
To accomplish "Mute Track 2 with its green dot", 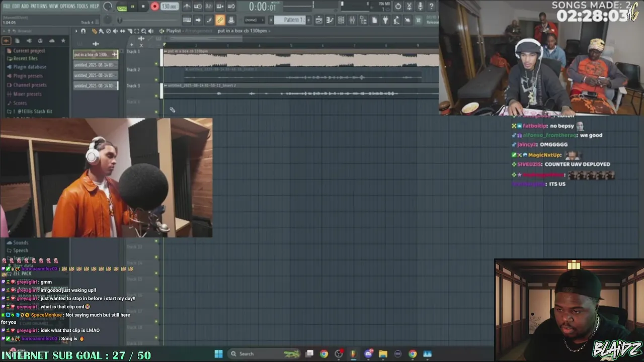I will pyautogui.click(x=156, y=79).
